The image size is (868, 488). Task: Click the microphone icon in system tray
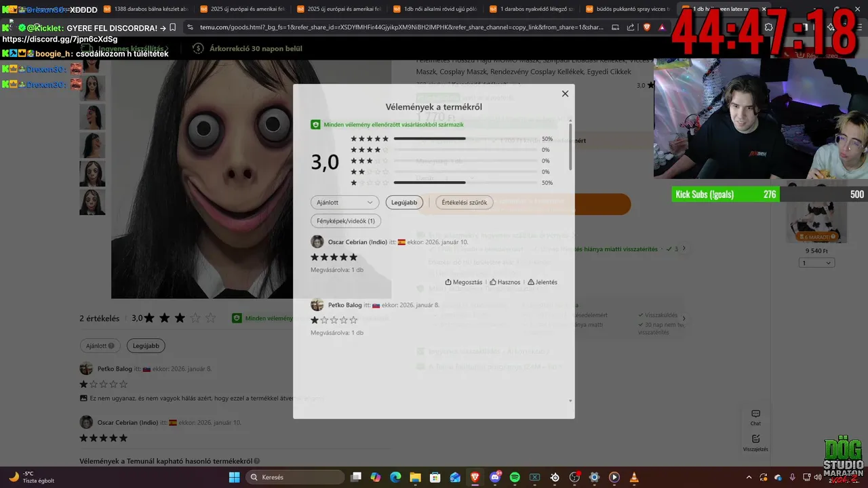tap(792, 477)
